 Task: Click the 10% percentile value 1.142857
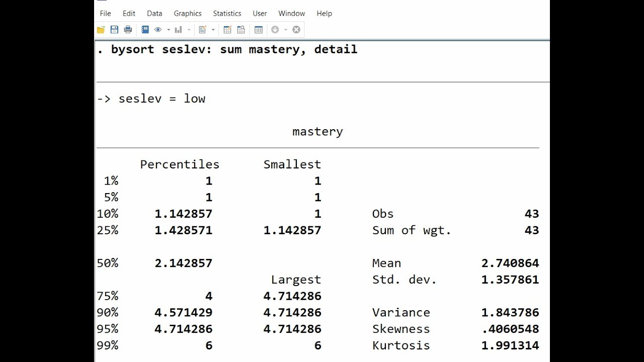(x=184, y=214)
